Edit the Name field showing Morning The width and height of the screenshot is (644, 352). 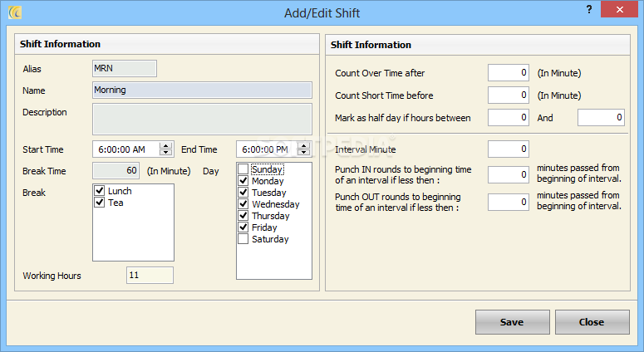202,90
